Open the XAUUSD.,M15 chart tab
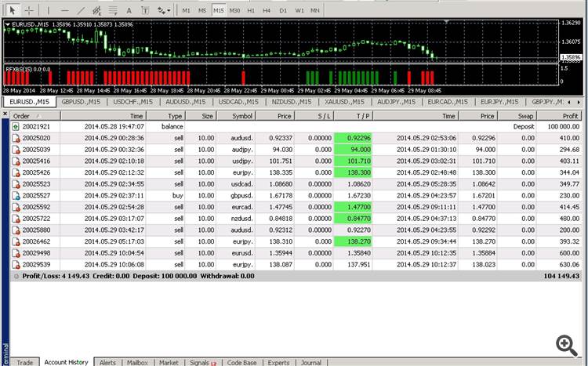The image size is (588, 366). point(345,102)
